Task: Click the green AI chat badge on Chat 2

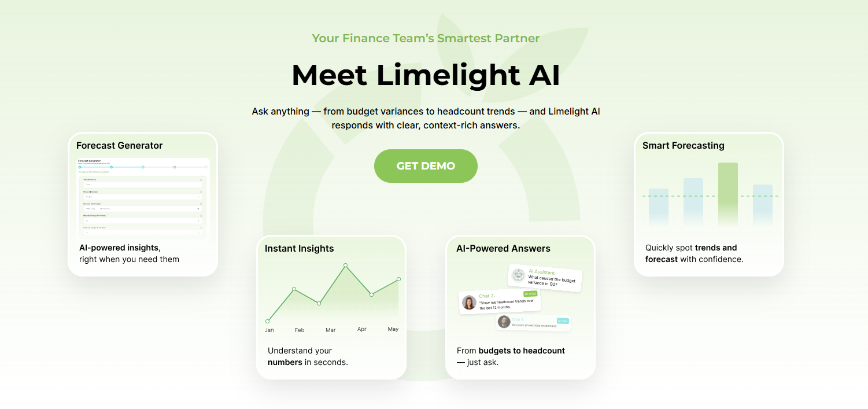Action: pos(530,294)
